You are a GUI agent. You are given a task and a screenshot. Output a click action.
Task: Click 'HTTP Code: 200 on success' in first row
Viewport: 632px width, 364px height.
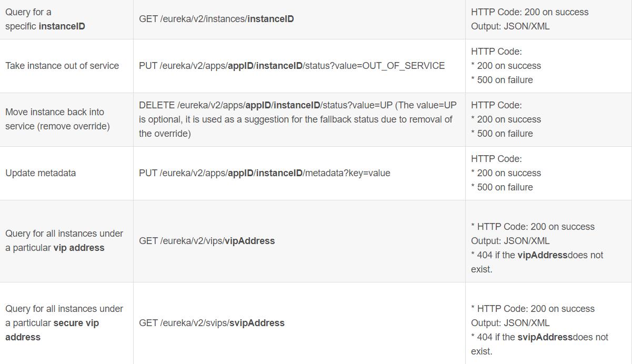coord(530,12)
